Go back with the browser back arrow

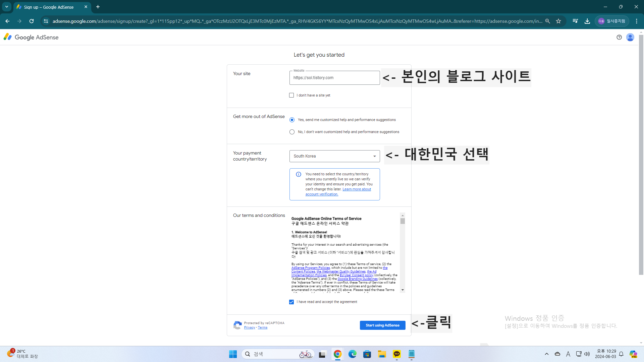point(7,21)
